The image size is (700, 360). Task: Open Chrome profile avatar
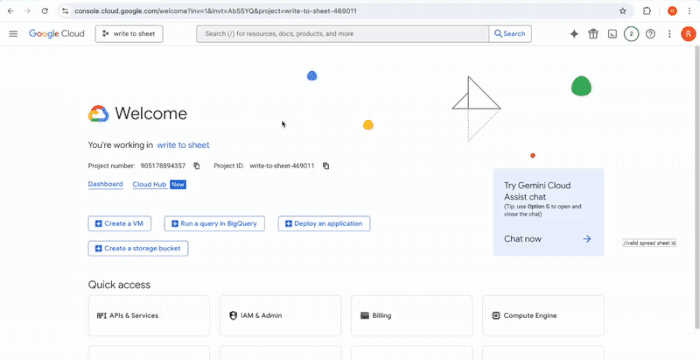click(672, 11)
